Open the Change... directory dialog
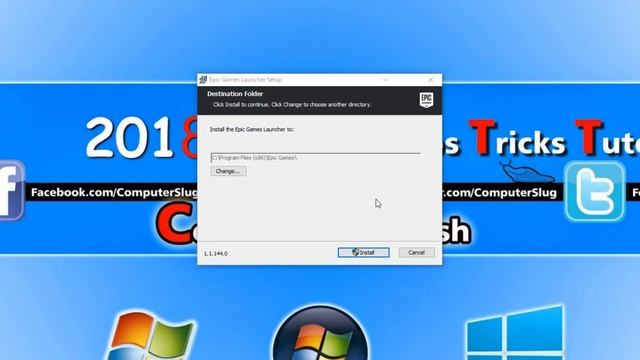 228,171
